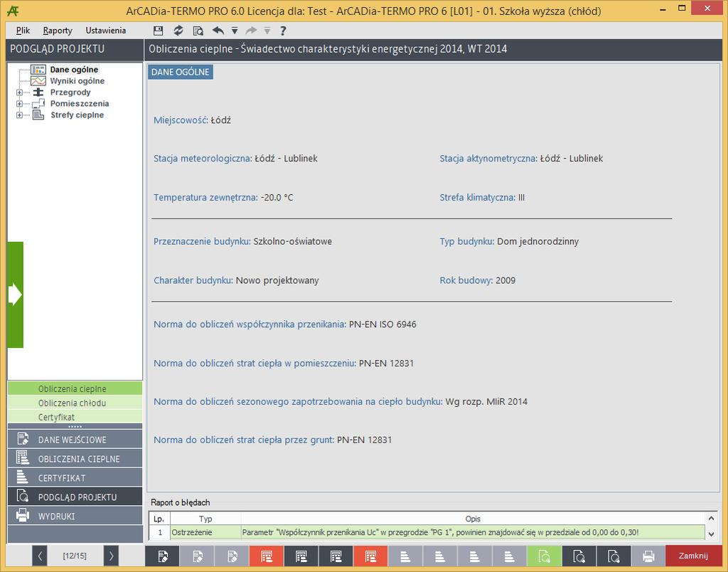Click the red calculation icon beside gray document icons
This screenshot has height=572, width=728.
267,556
